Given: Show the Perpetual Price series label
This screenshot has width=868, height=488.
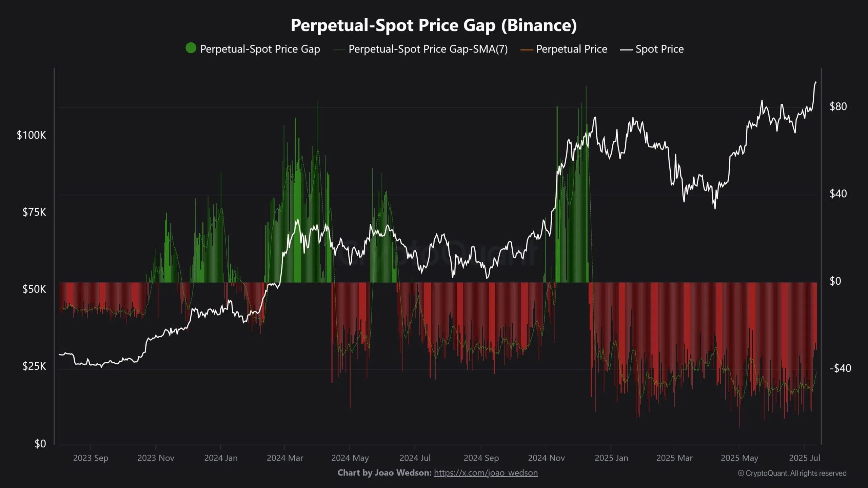Looking at the screenshot, I should pos(572,49).
